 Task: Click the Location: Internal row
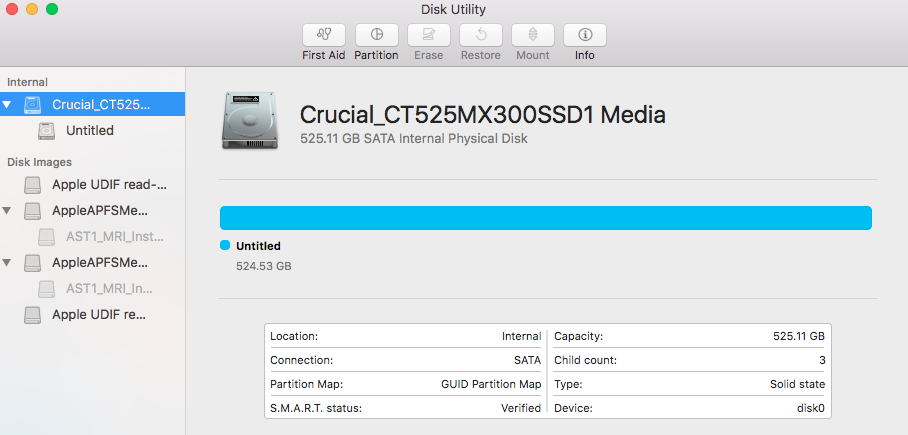(x=405, y=336)
